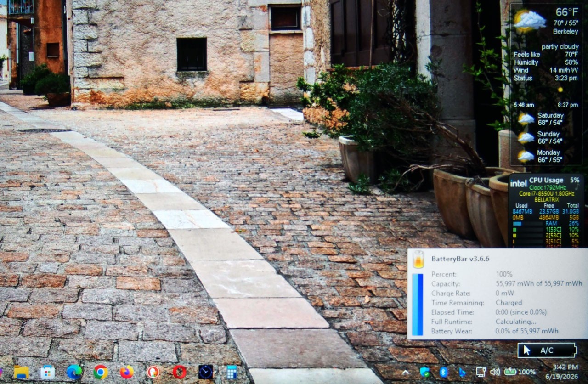Click the BatteryBar v3.6.6 title
Screen dimensions: 588x384
[x=460, y=259]
